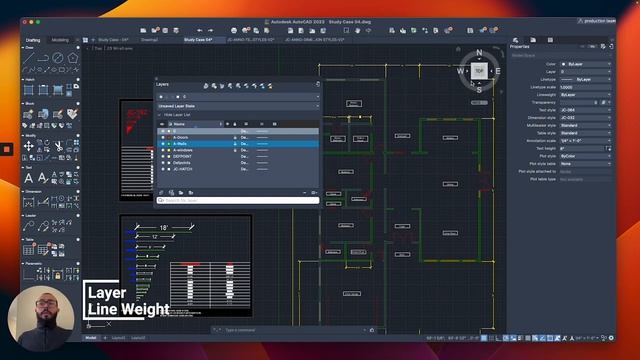This screenshot has width=640, height=360.
Task: Open the Drawing2 file tab
Action: (149, 40)
